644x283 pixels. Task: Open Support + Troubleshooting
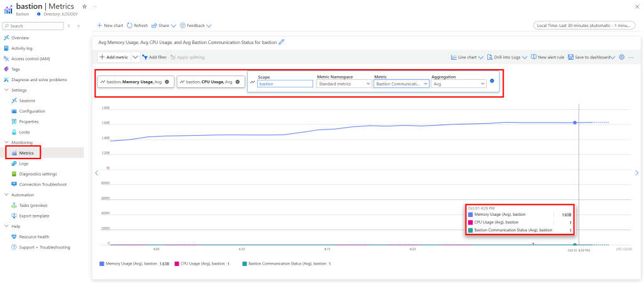pos(45,247)
